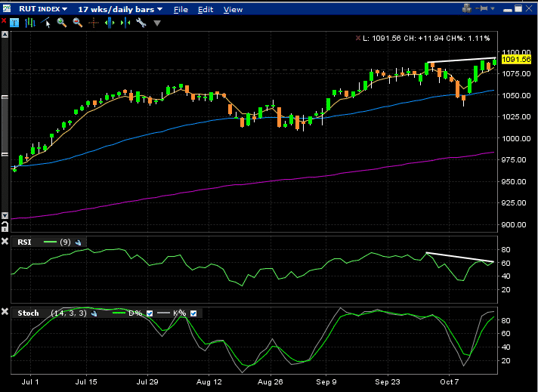Click the 1050.00 price axis label

click(x=516, y=95)
